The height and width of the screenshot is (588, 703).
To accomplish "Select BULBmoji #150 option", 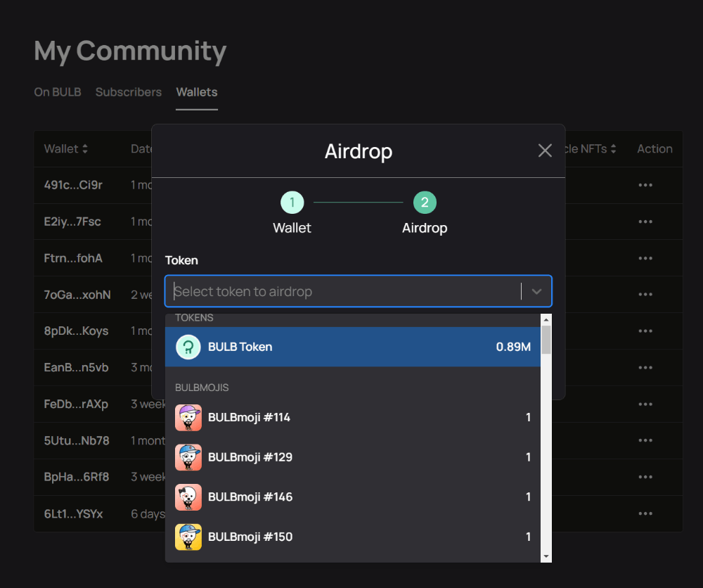I will pyautogui.click(x=353, y=537).
